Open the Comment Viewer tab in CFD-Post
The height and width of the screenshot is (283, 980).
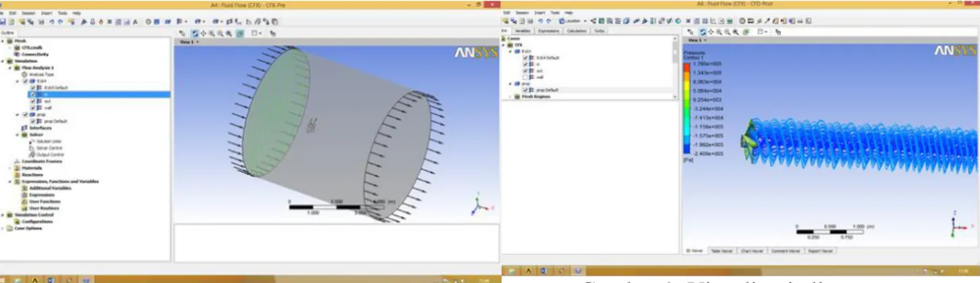click(x=785, y=251)
